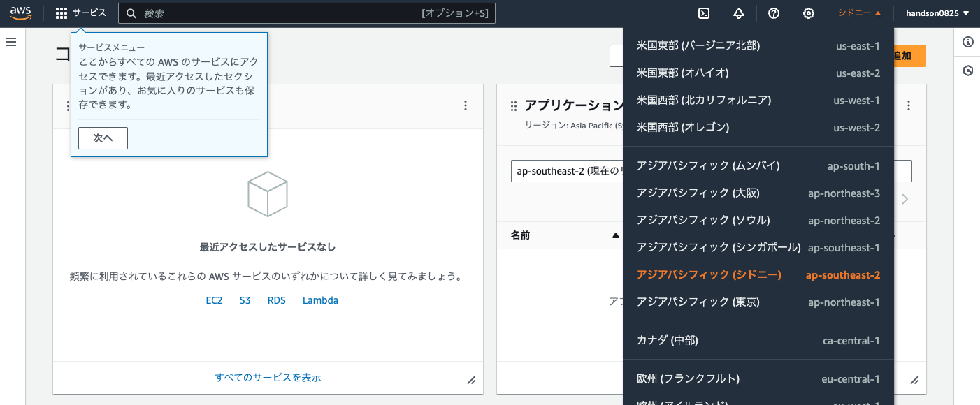This screenshot has width=980, height=405.
Task: Click resize handle of recently visited widget
Action: pyautogui.click(x=471, y=380)
